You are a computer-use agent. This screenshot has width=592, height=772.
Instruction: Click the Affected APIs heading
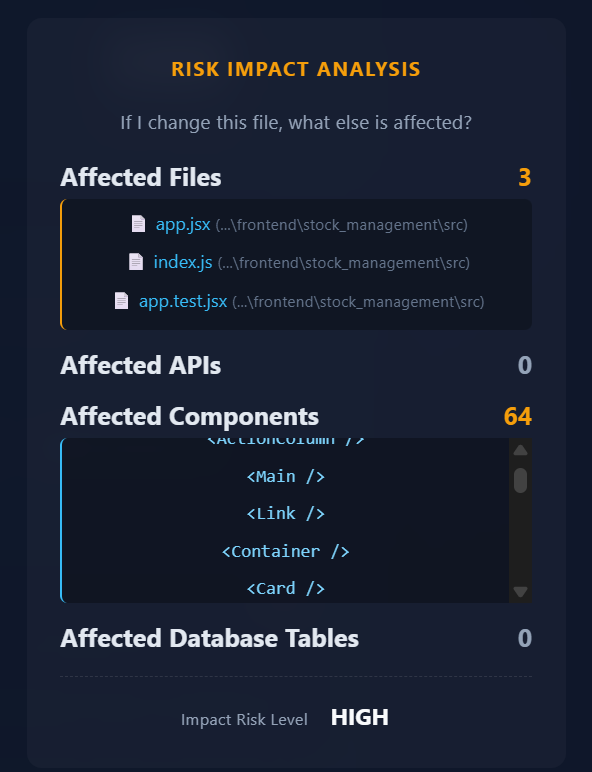pyautogui.click(x=141, y=365)
